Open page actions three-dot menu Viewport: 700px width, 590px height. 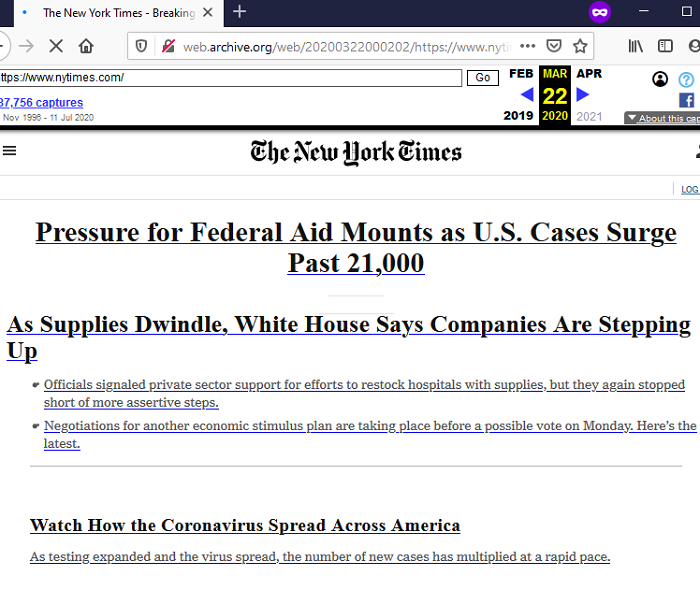(527, 46)
